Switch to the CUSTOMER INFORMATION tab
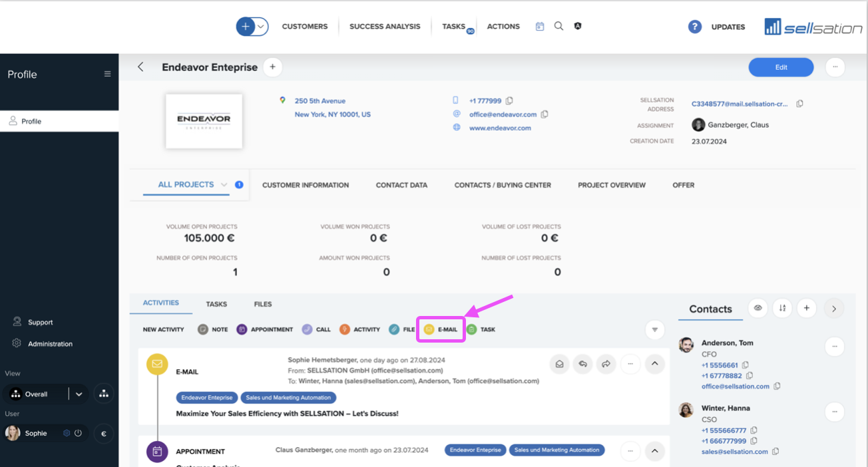The height and width of the screenshot is (467, 868). (x=306, y=185)
